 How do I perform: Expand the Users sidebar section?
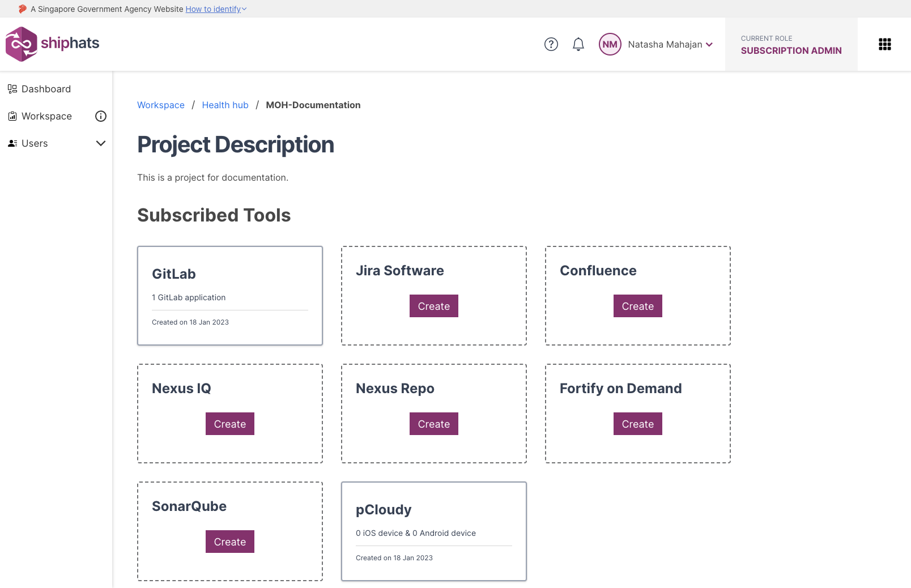point(101,143)
